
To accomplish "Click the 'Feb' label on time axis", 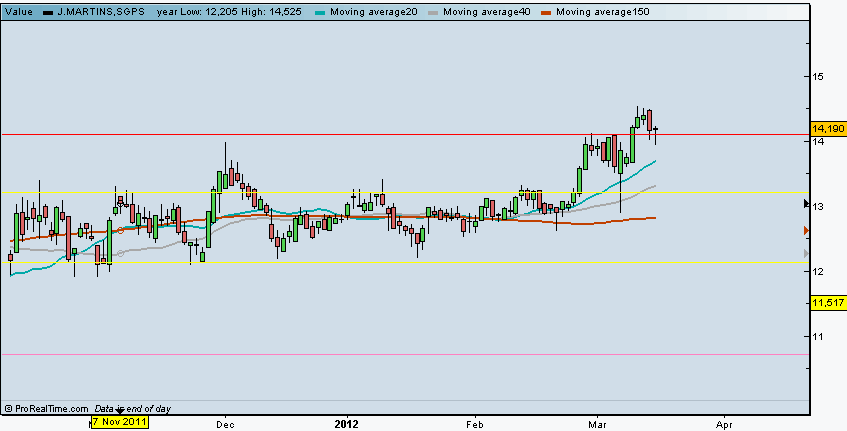I will coord(475,425).
